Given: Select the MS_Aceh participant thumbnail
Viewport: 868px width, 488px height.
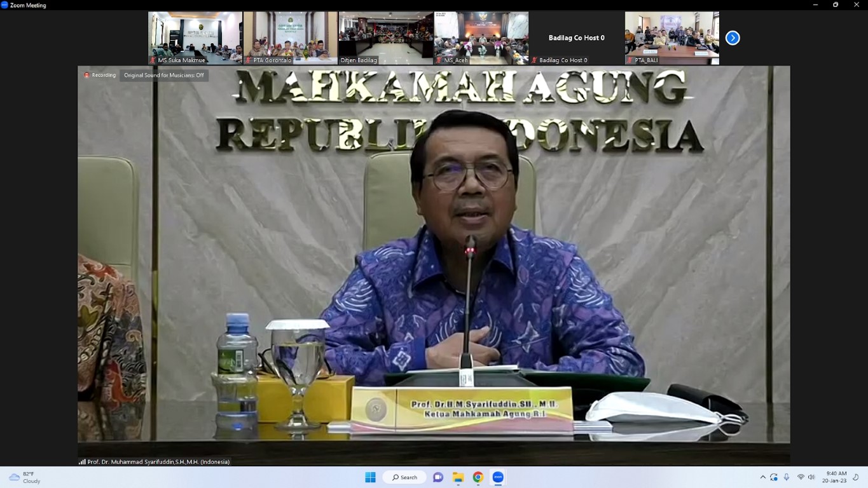Looking at the screenshot, I should [x=481, y=38].
